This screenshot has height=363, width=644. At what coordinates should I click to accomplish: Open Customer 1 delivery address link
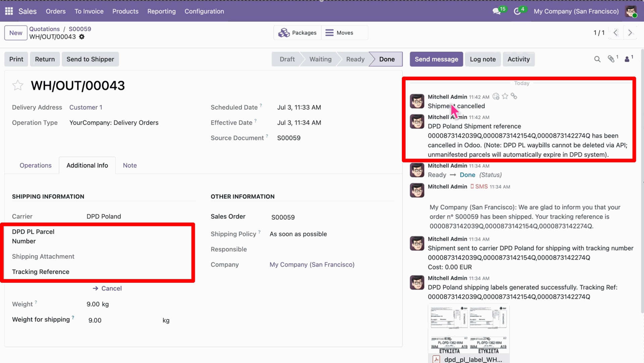pyautogui.click(x=86, y=107)
